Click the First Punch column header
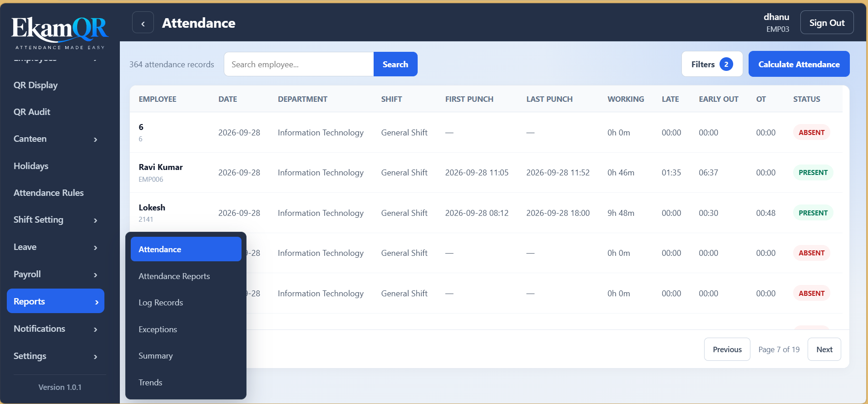Image resolution: width=868 pixels, height=404 pixels. 469,99
